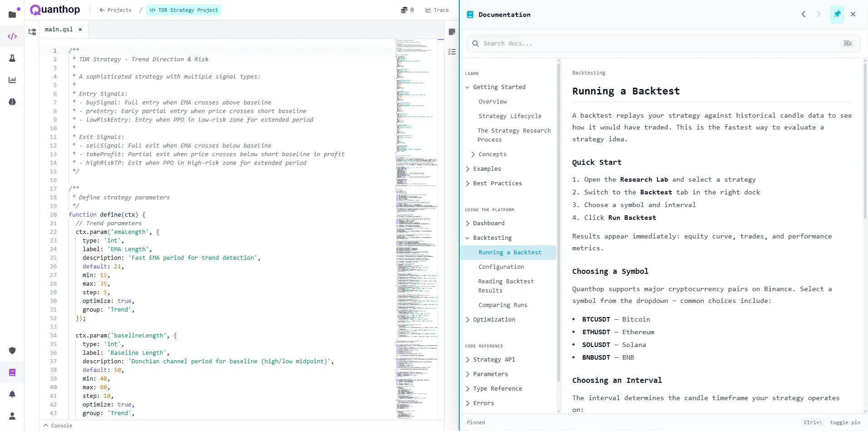Open The Strategy Research Process page
The height and width of the screenshot is (431, 868).
[514, 135]
